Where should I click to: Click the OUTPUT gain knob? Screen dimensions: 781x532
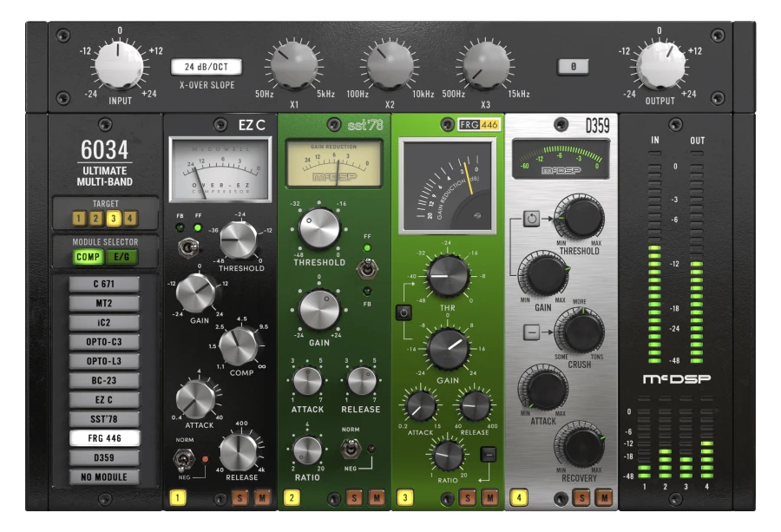660,65
